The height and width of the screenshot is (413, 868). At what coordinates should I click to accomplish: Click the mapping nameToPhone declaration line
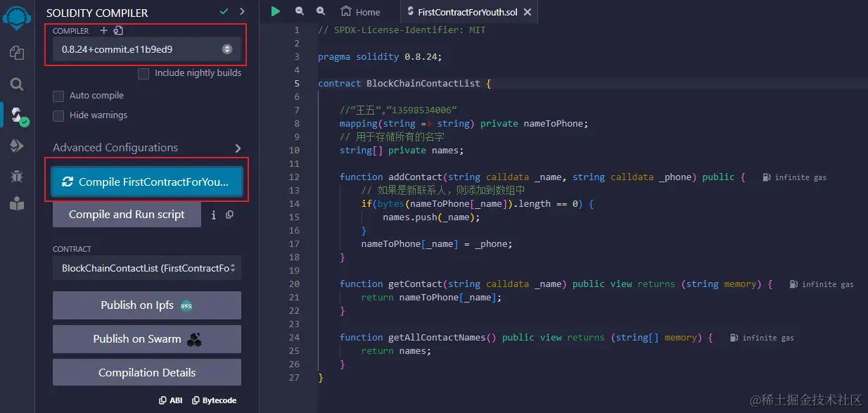point(464,123)
